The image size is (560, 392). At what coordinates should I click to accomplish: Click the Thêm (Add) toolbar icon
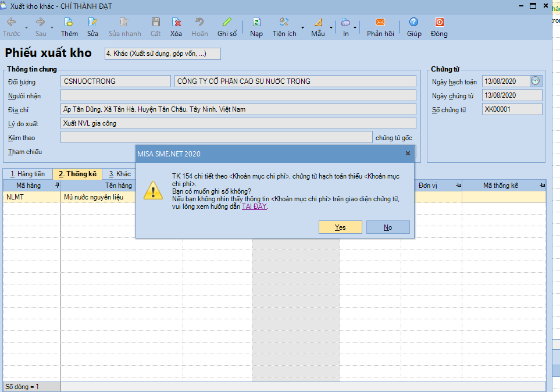(69, 23)
